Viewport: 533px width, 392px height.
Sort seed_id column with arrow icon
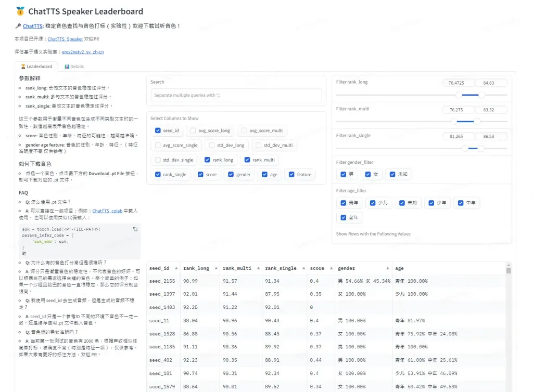pyautogui.click(x=176, y=268)
